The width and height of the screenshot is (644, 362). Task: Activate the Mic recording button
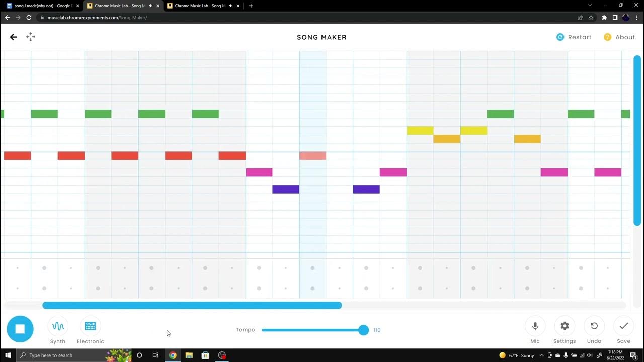tap(535, 331)
